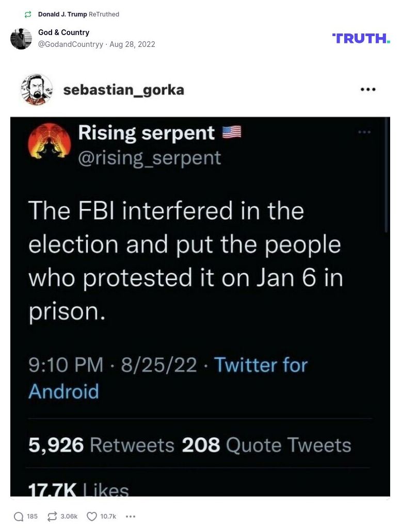Open sebastian_gorka profile picture

(x=37, y=90)
